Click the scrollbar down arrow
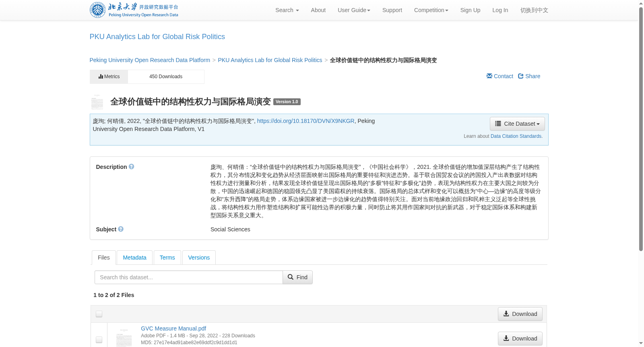Viewport: 644px width, 347px height. click(641, 343)
